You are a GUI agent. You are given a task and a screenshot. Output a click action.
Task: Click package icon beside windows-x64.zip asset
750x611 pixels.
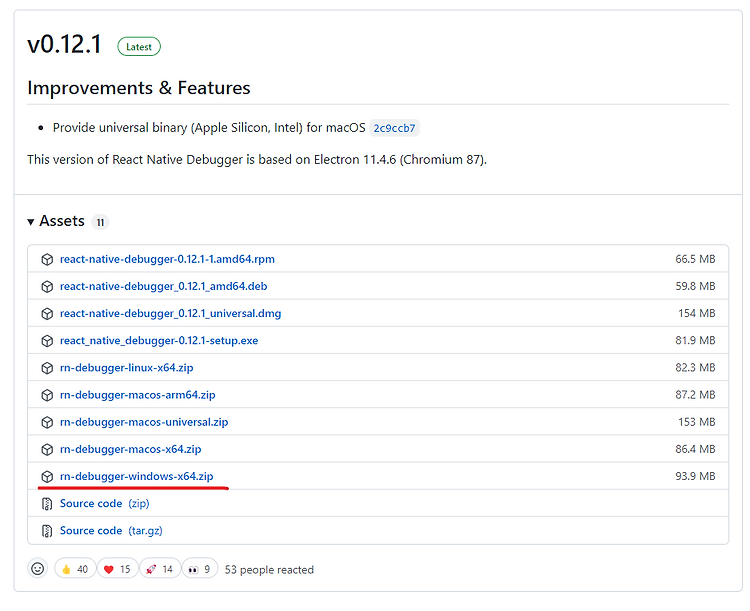point(47,477)
